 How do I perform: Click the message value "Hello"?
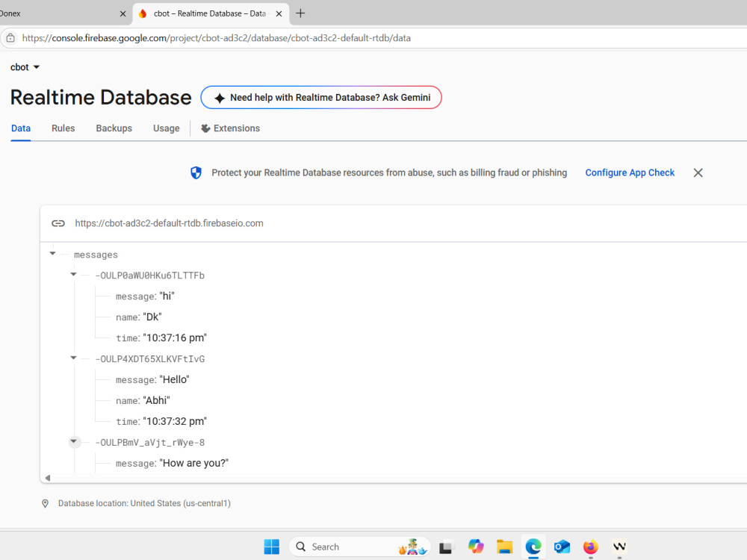[x=174, y=380]
